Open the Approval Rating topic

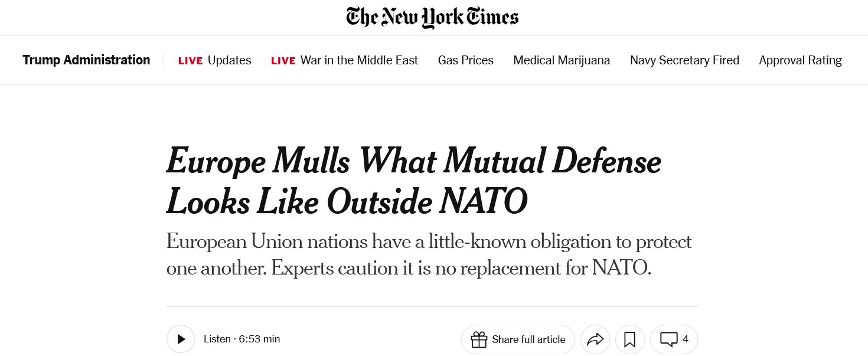(800, 60)
